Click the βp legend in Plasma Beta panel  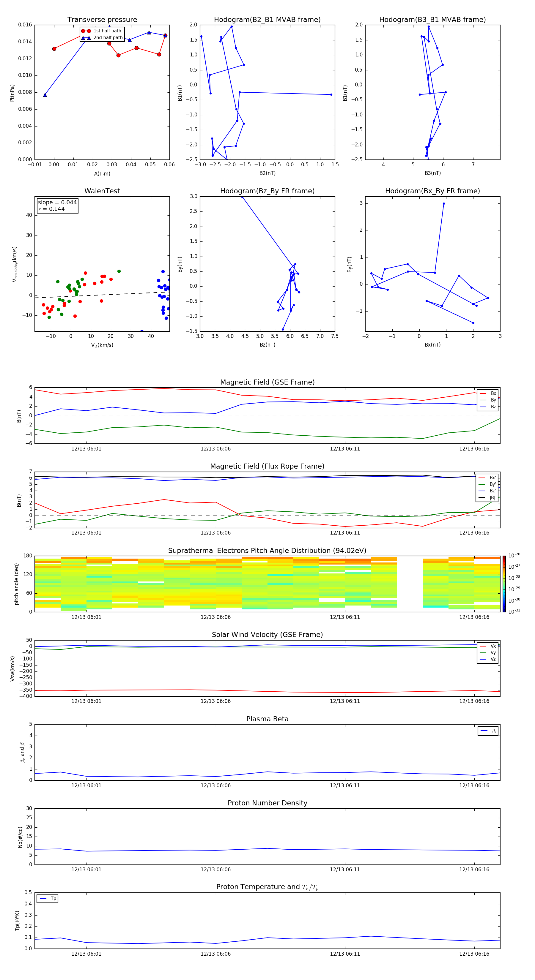point(488,731)
